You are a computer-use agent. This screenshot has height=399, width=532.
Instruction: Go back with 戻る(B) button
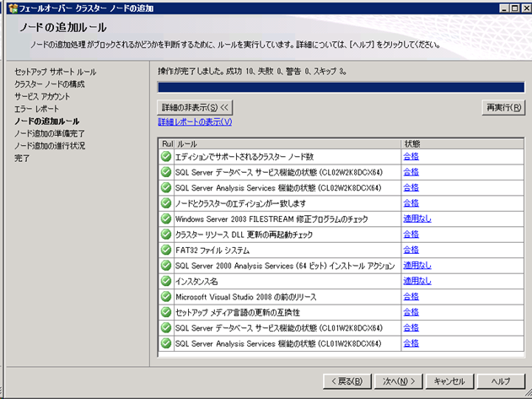pos(347,381)
